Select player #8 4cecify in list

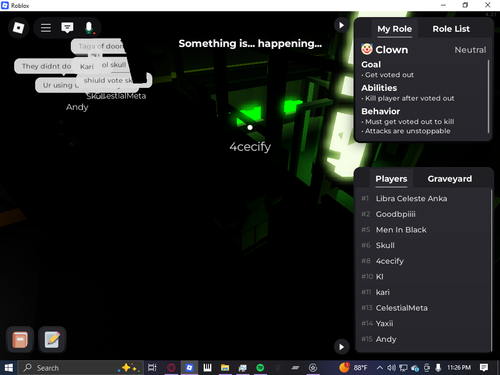423,261
